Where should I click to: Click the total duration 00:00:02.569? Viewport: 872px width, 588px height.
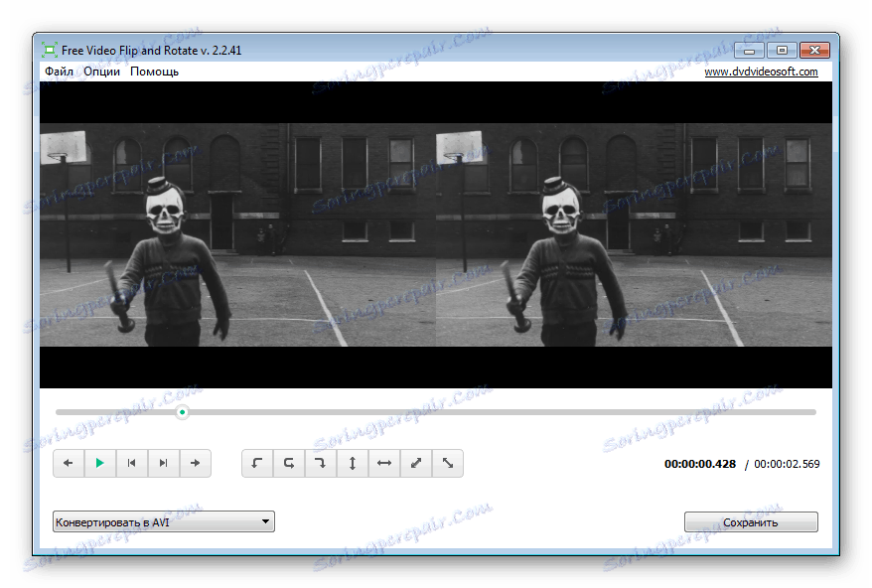(787, 464)
